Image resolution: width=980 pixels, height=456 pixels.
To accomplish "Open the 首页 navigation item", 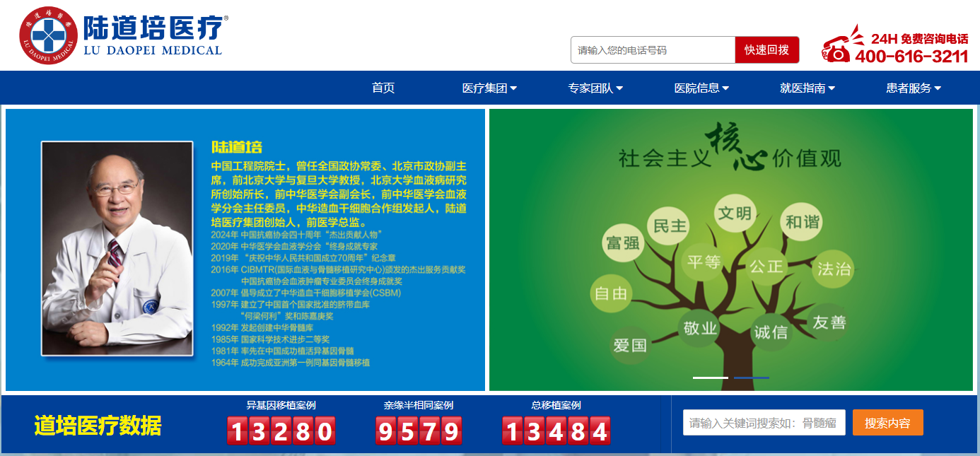I will coord(383,88).
